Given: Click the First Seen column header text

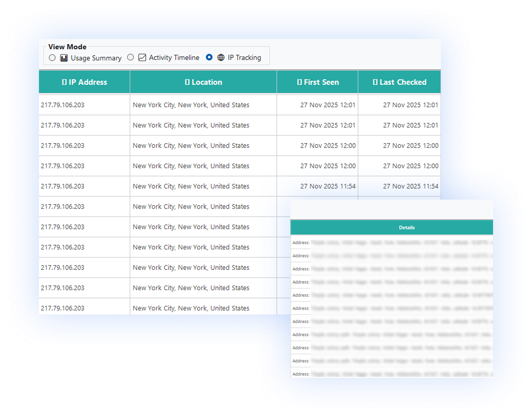Looking at the screenshot, I should pyautogui.click(x=321, y=82).
